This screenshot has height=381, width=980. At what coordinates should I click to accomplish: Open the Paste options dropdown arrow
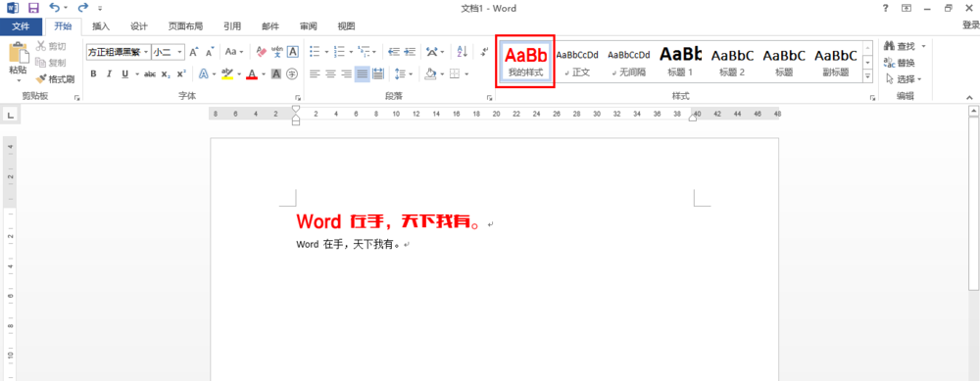click(18, 80)
